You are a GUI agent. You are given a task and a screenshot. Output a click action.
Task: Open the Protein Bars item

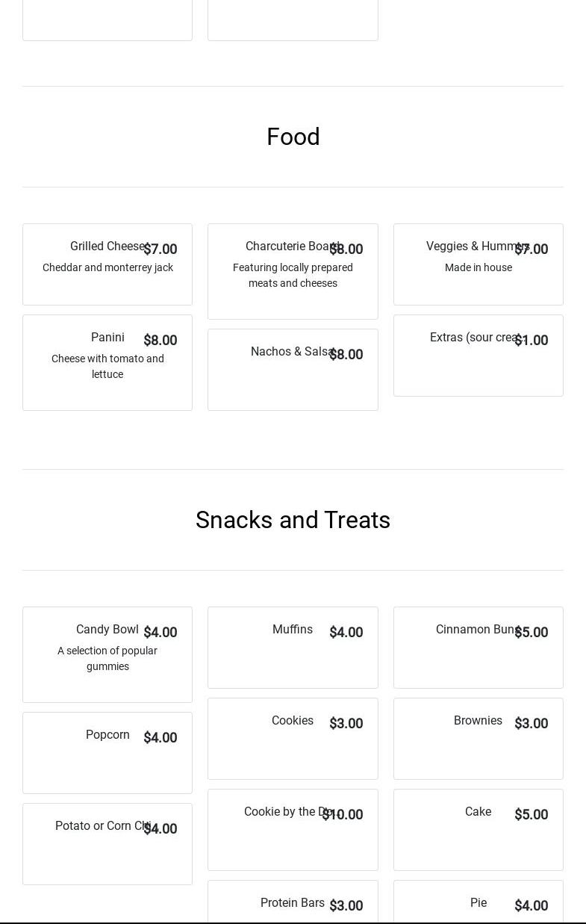coord(292,904)
